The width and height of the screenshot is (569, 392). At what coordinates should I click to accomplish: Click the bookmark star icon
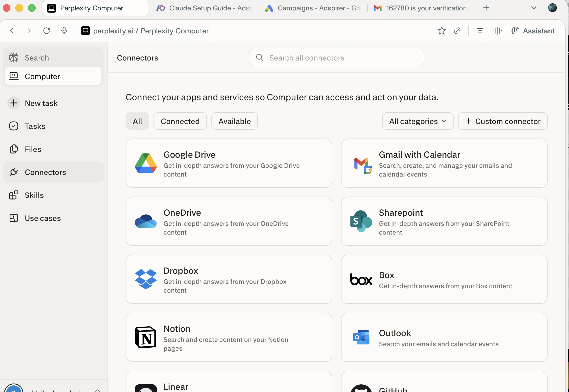pos(442,31)
